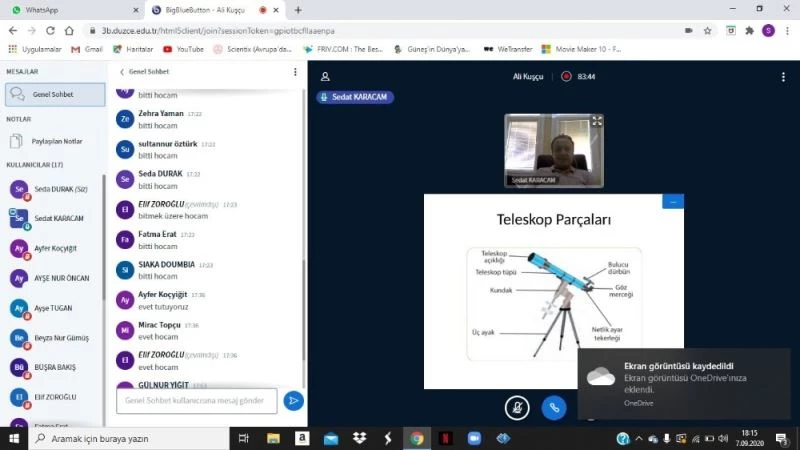Send the chat message with arrow button

(x=293, y=401)
